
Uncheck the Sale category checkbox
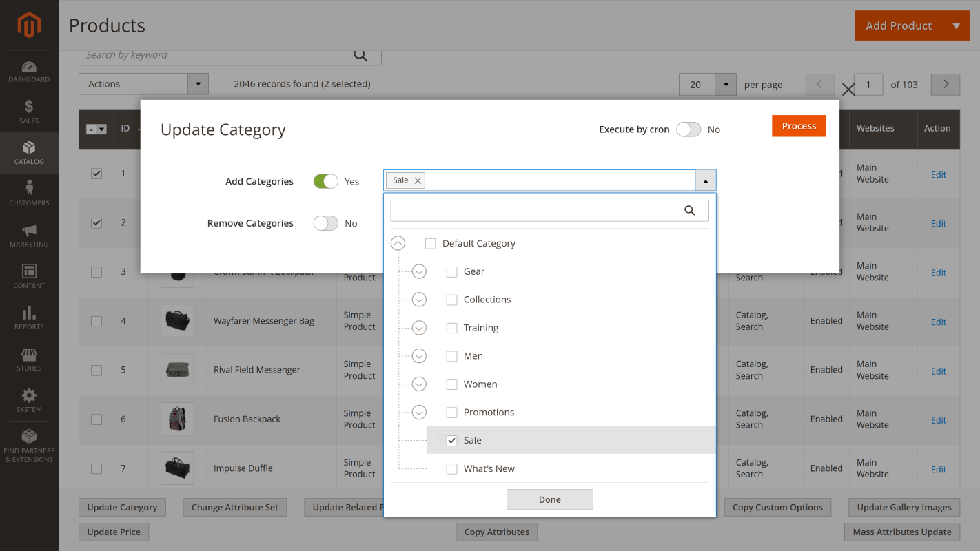(452, 441)
